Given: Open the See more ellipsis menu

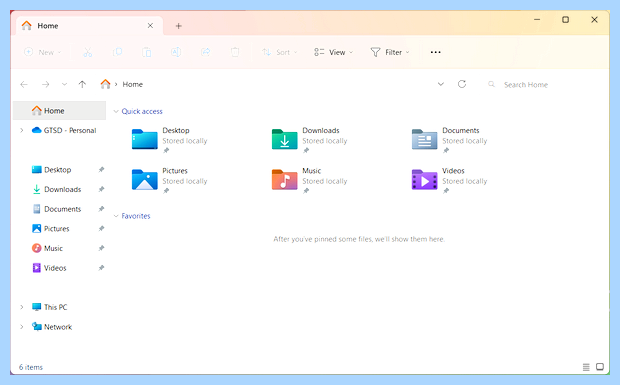Looking at the screenshot, I should (435, 52).
